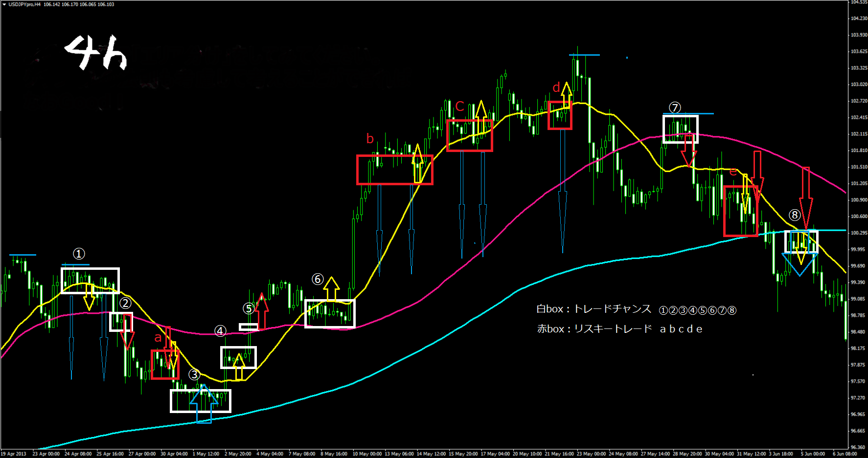Viewport: 868px width, 458px height.
Task: Click the 4 May 04:00 time label
Action: (270, 454)
